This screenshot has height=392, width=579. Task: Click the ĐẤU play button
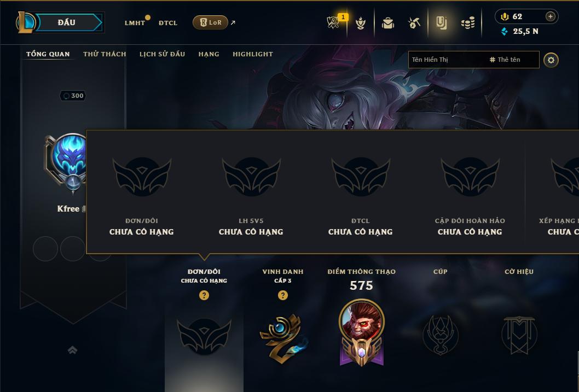coord(66,22)
